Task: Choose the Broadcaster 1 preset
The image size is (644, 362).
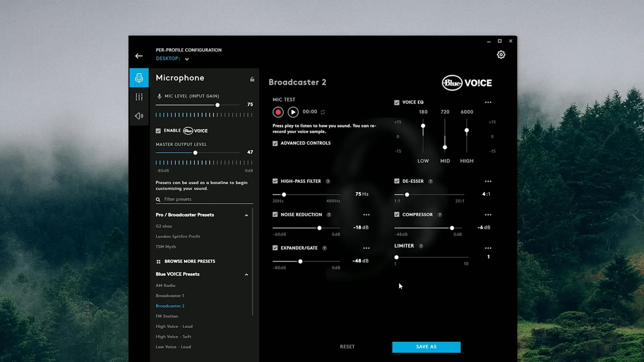Action: point(170,296)
